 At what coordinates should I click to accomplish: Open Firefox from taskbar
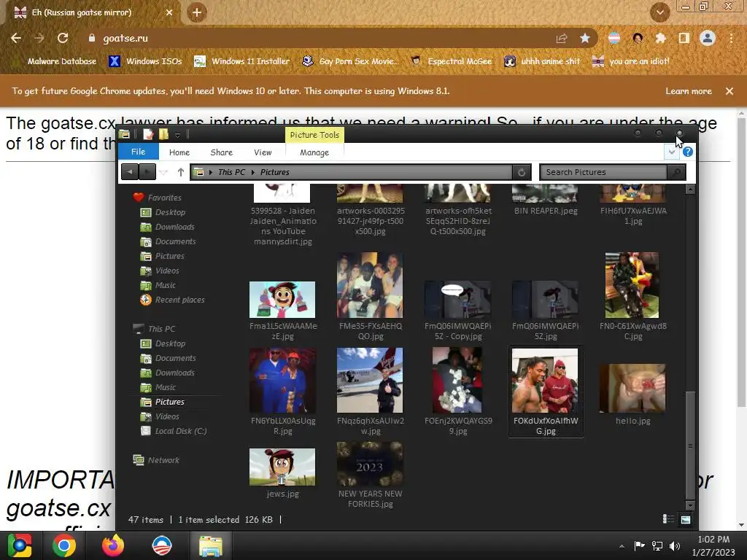[x=113, y=545]
